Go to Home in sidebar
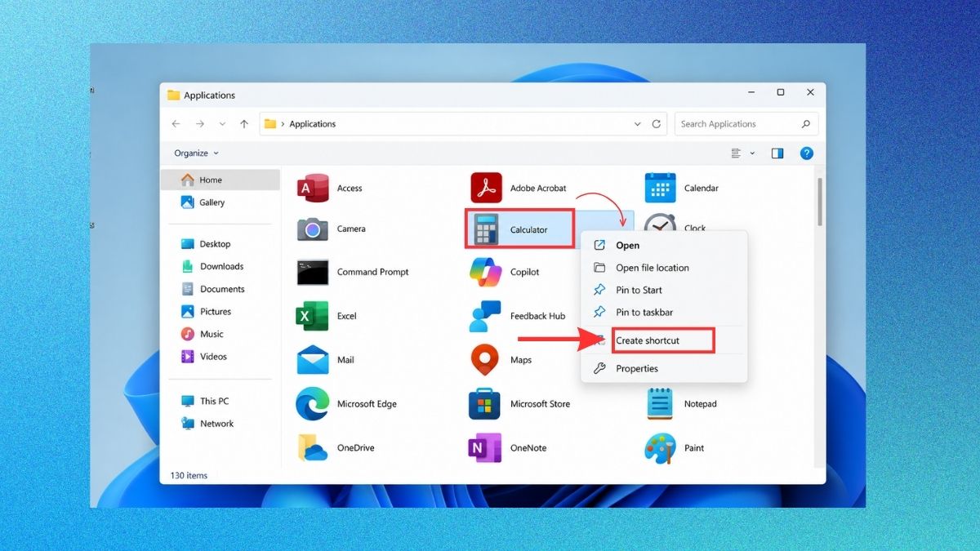Image resolution: width=980 pixels, height=551 pixels. (x=220, y=180)
